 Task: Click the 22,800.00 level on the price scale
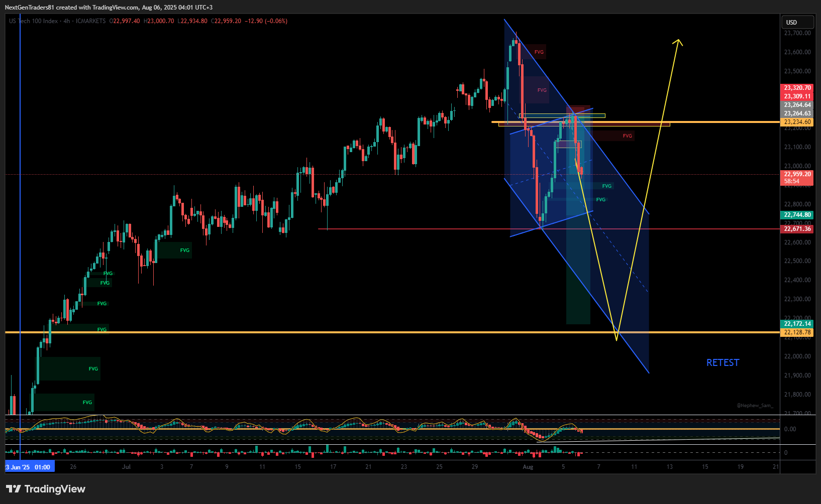(797, 204)
